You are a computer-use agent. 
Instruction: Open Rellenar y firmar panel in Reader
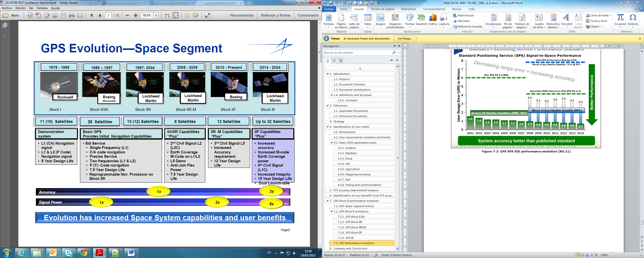tap(276, 15)
